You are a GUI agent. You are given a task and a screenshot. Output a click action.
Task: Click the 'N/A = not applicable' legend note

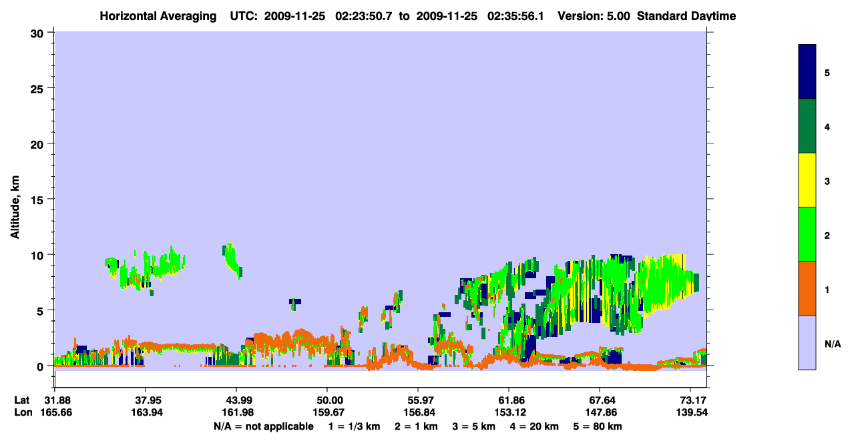[263, 426]
